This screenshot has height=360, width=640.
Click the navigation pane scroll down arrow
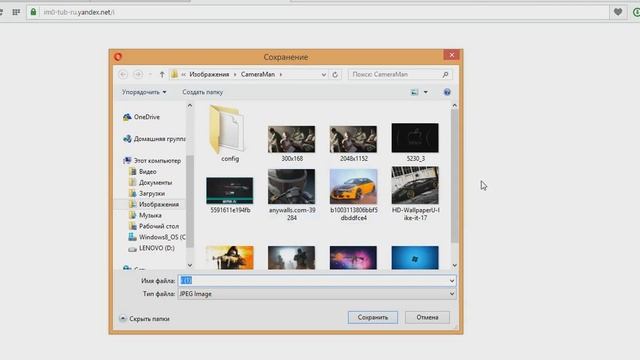(190, 265)
